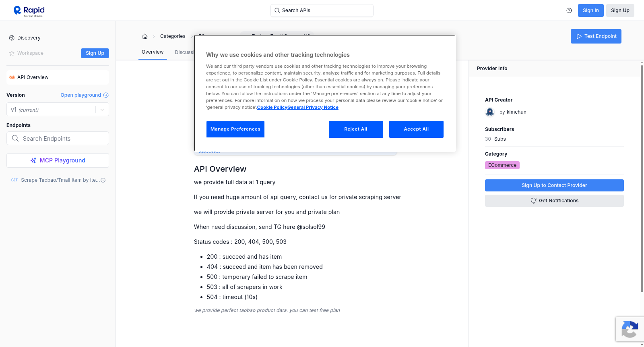The image size is (644, 347).
Task: Select the Scrape Taobao/Tmall item endpoint
Action: [x=58, y=180]
